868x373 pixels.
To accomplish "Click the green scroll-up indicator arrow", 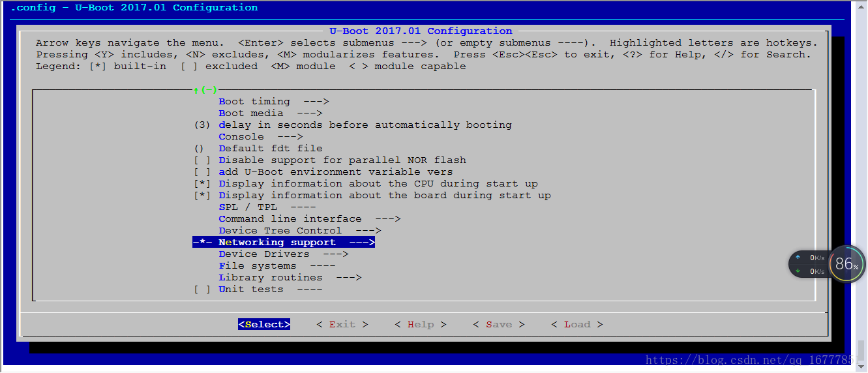I will click(x=196, y=90).
